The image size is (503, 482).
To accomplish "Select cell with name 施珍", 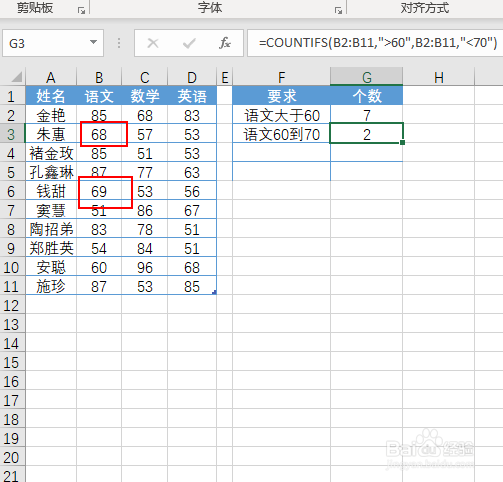I will pos(51,286).
